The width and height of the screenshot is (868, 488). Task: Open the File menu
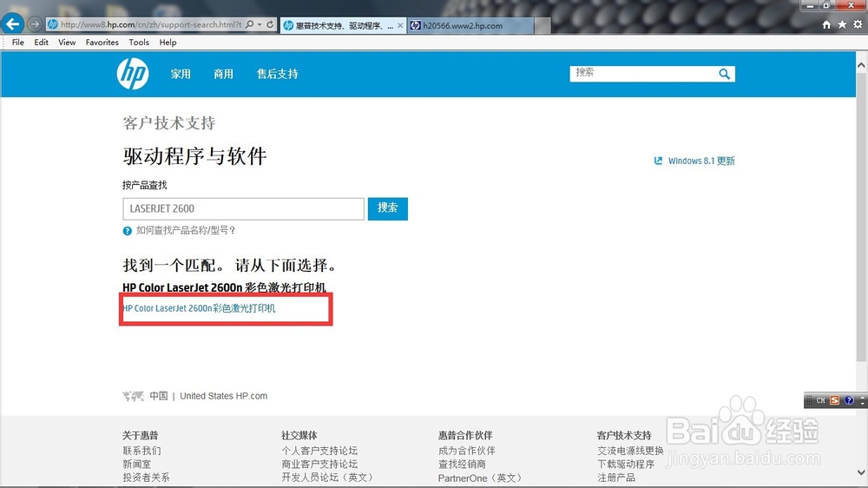tap(17, 42)
